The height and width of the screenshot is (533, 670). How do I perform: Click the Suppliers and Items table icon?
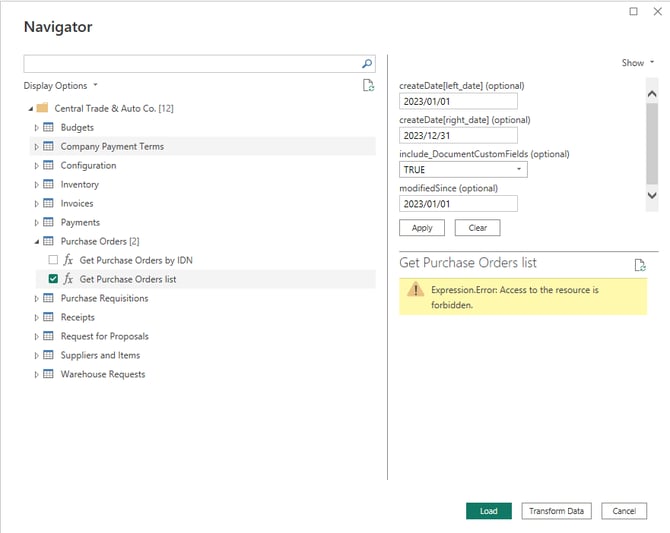click(48, 355)
